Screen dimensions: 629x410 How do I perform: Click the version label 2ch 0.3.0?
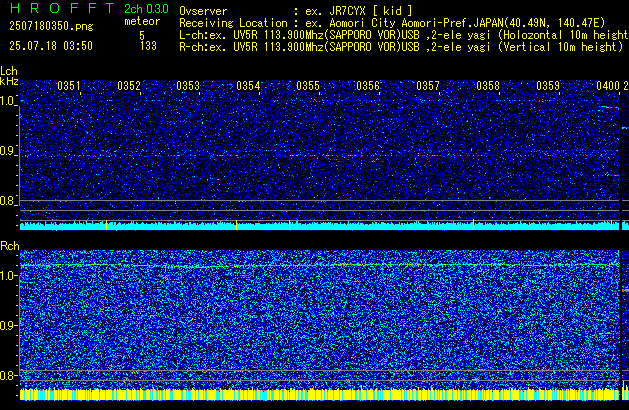[x=146, y=9]
